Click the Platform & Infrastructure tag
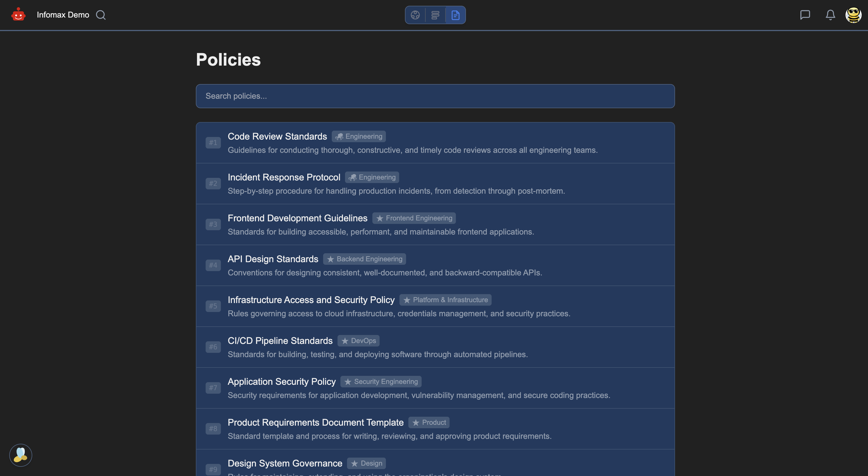The width and height of the screenshot is (868, 476). (x=446, y=300)
